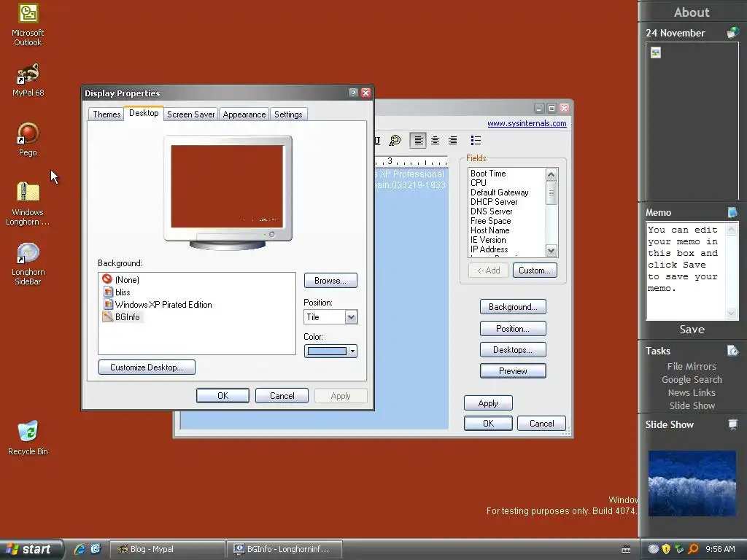Open Internet Explorer from quick launch

tap(80, 549)
